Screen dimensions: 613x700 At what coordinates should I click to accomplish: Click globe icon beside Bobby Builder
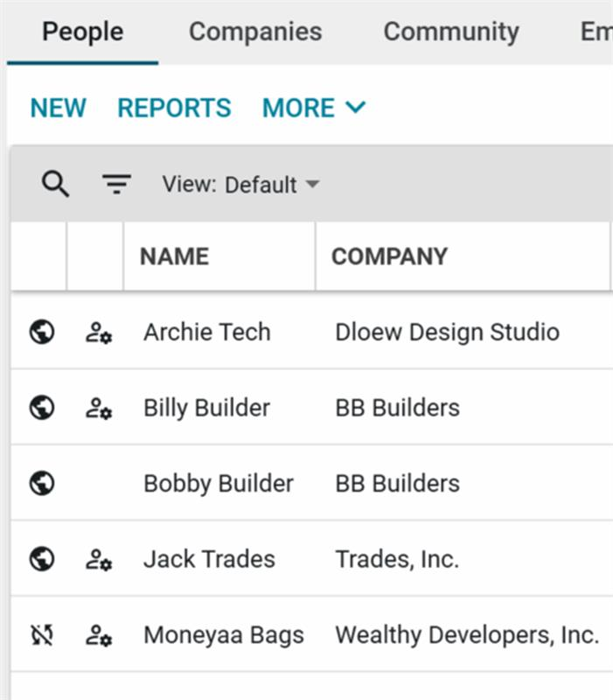(42, 483)
